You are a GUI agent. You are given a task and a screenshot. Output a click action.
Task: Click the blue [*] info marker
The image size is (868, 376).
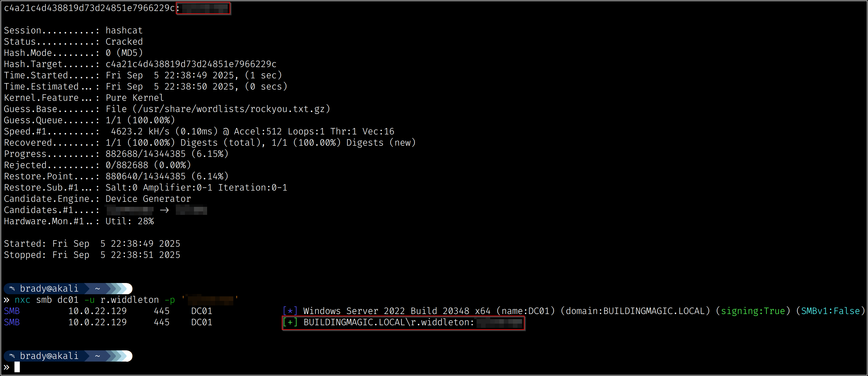pos(290,311)
